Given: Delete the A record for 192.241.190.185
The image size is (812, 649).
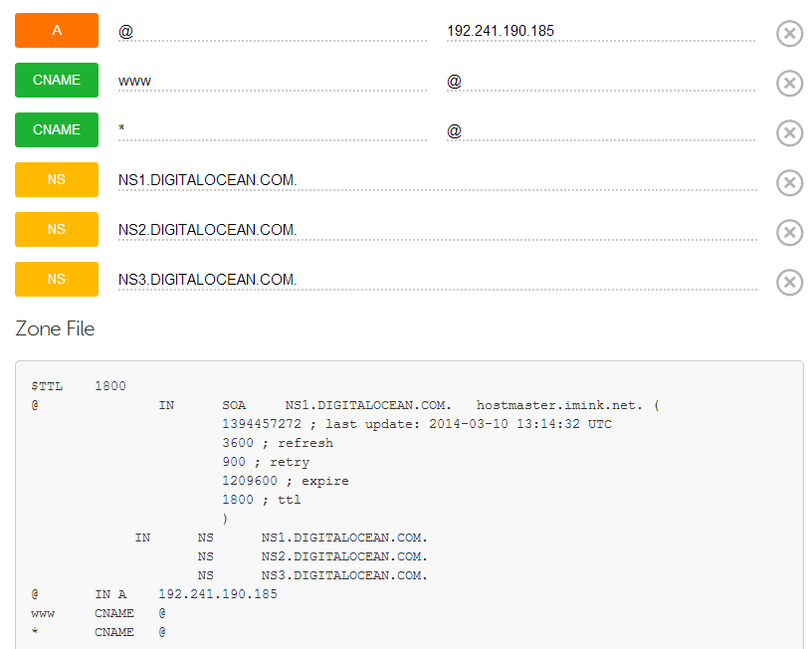Looking at the screenshot, I should [789, 34].
